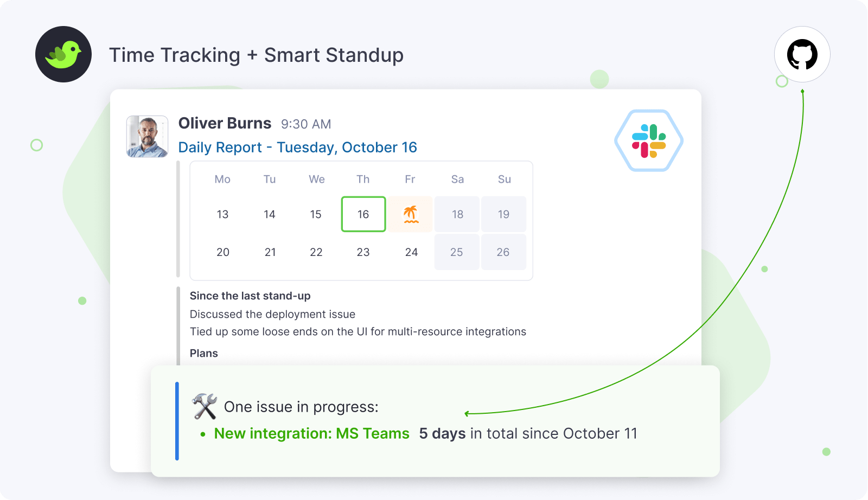Image resolution: width=868 pixels, height=500 pixels.
Task: Choose Friday 24 calendar cell
Action: (411, 252)
